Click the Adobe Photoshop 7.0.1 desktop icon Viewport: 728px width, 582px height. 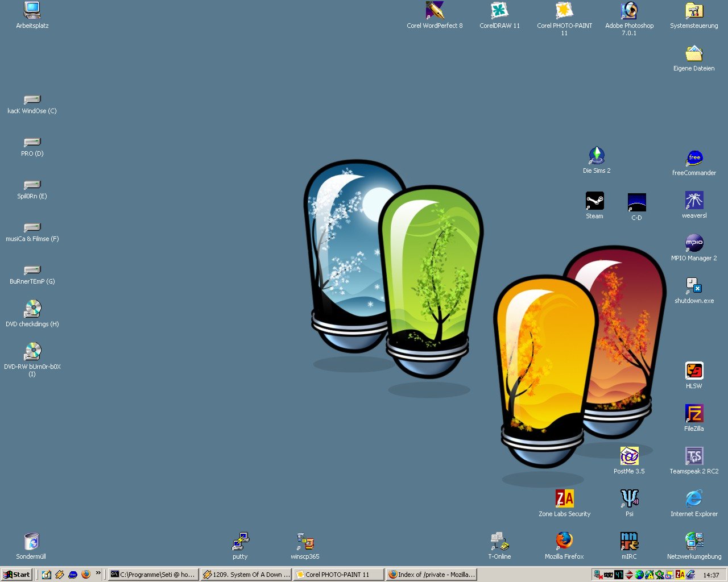[x=629, y=11]
